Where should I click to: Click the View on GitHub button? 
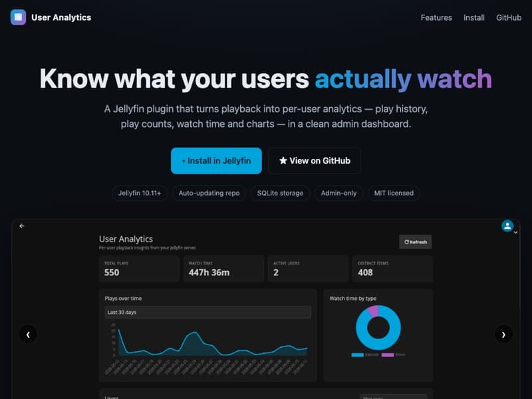pyautogui.click(x=314, y=161)
